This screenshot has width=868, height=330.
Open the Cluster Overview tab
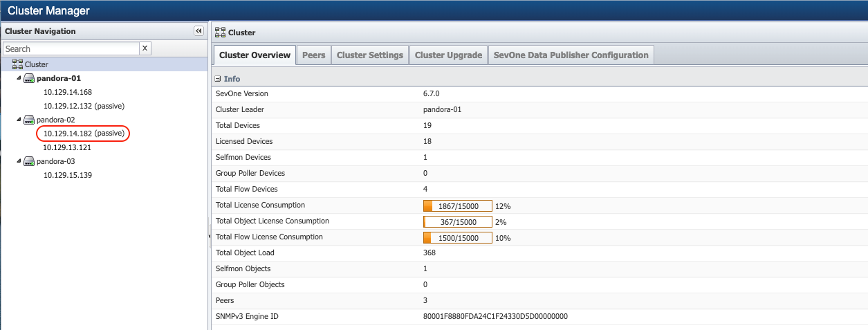coord(254,55)
